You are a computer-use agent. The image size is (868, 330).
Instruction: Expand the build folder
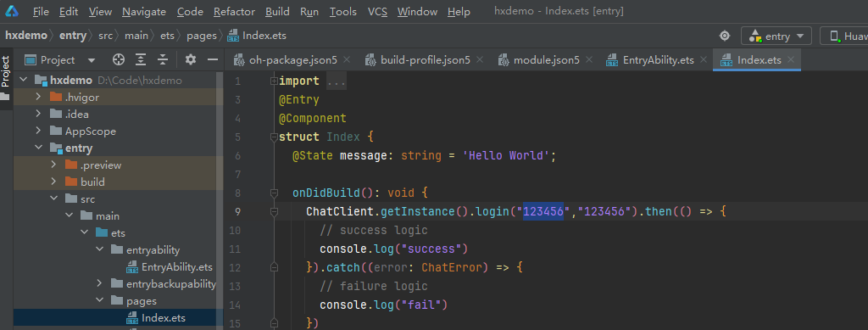[53, 182]
